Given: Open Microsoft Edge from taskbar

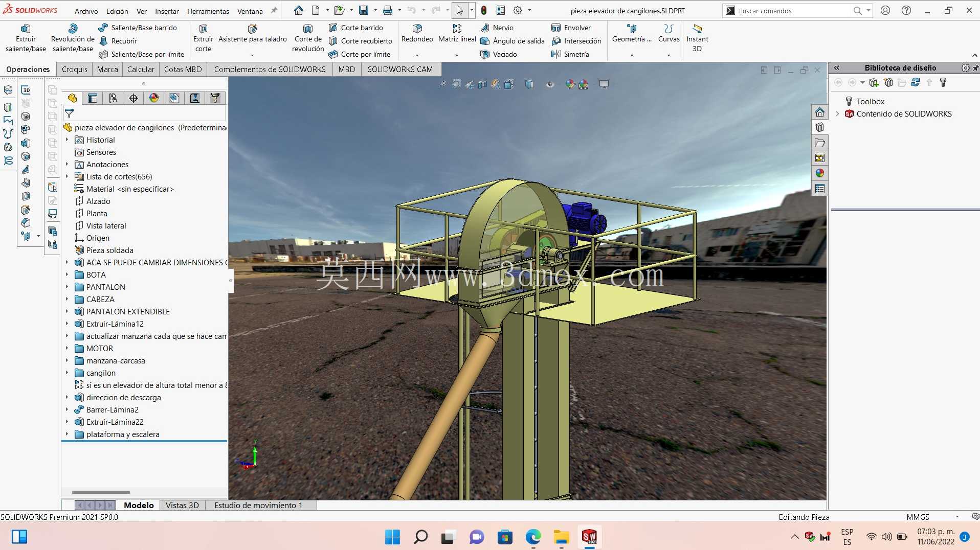Looking at the screenshot, I should [x=533, y=537].
